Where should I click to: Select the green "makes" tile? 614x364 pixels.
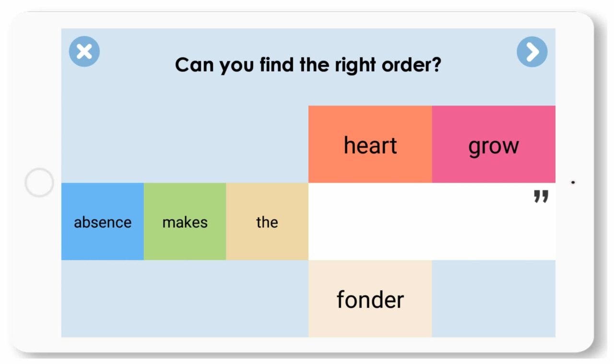pyautogui.click(x=185, y=222)
